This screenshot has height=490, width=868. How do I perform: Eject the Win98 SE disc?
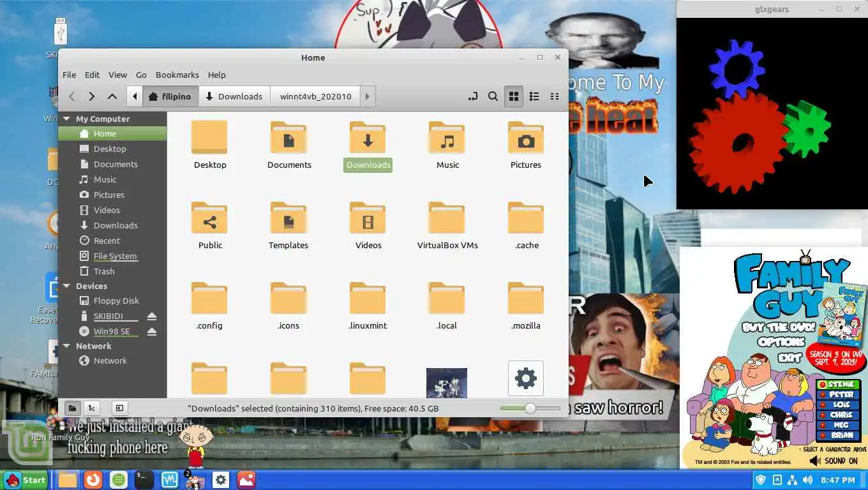[151, 332]
